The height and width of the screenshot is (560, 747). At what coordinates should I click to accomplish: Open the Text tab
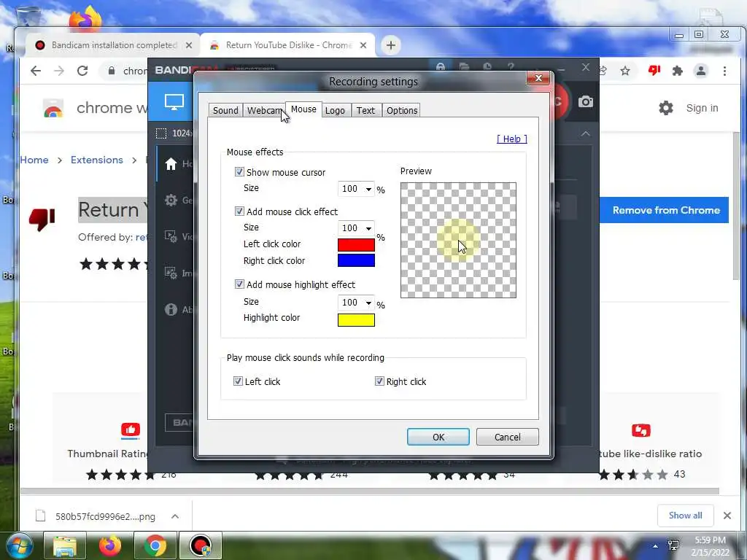coord(366,111)
